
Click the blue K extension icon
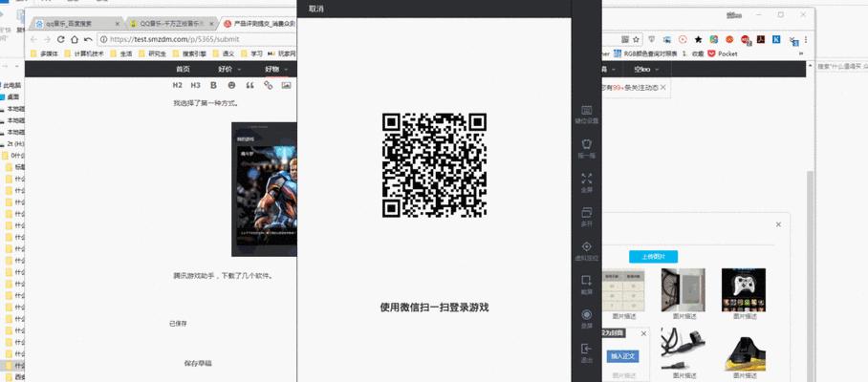pos(776,39)
